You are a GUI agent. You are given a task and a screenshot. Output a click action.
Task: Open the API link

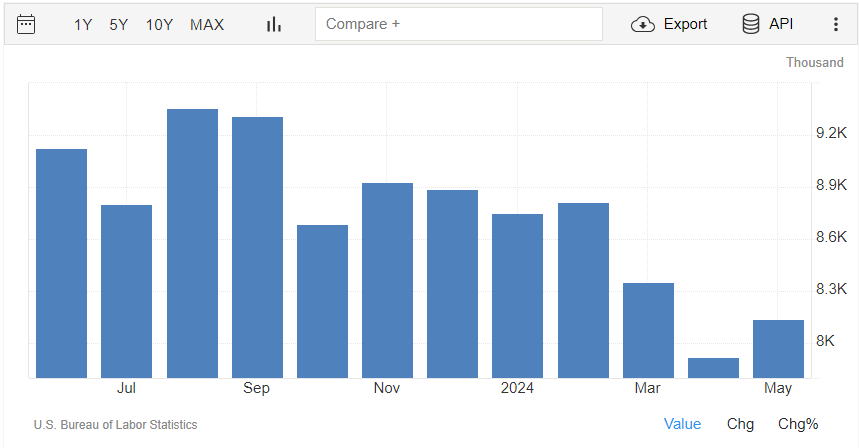[781, 24]
